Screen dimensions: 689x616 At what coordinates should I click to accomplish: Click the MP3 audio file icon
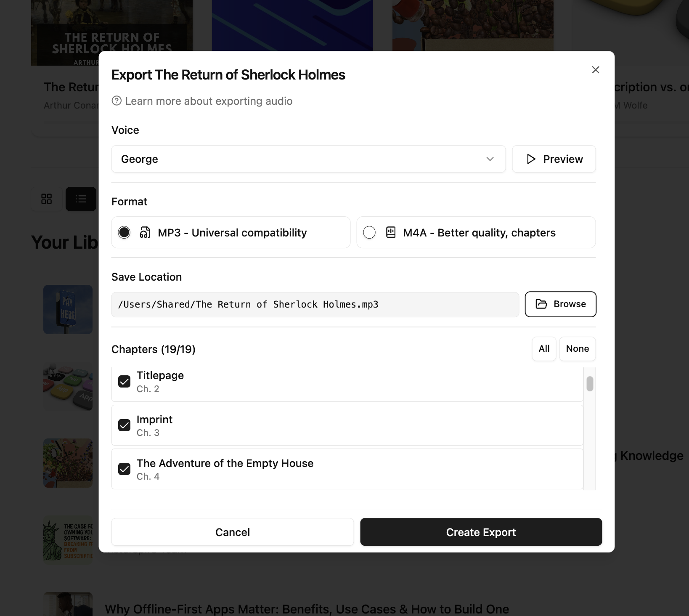145,233
